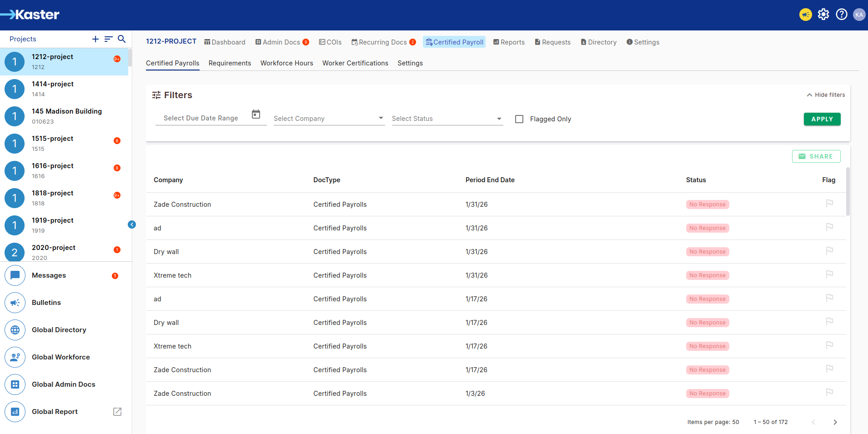Viewport: 868px width, 434px height.
Task: Click the SHARE button
Action: 816,156
